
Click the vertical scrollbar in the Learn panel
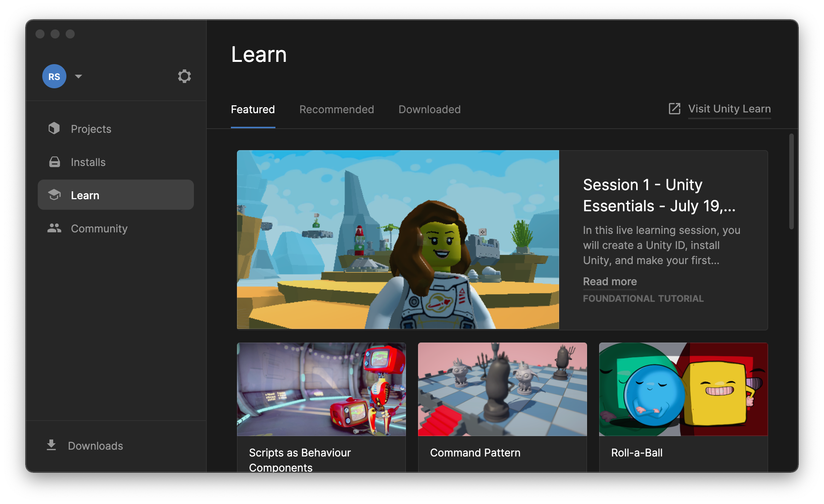click(x=791, y=182)
